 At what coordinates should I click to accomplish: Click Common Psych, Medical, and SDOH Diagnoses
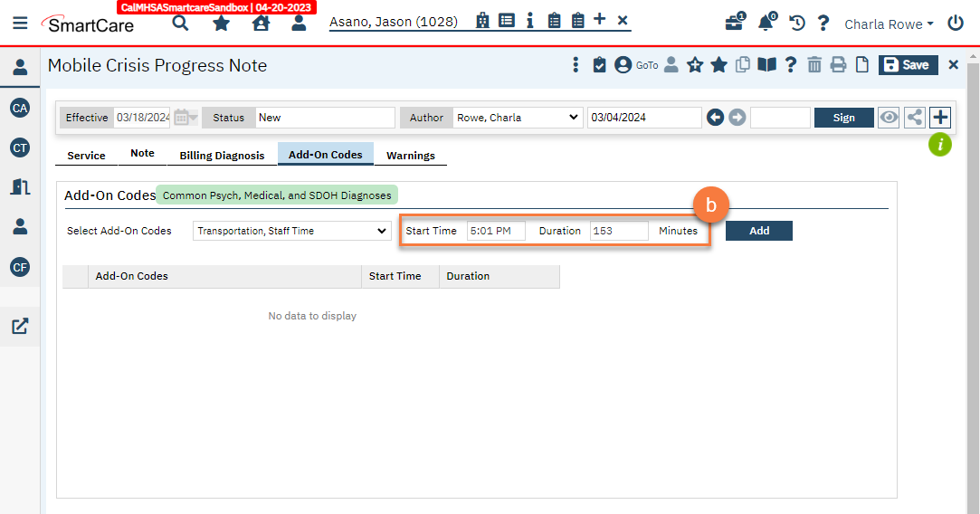[277, 195]
